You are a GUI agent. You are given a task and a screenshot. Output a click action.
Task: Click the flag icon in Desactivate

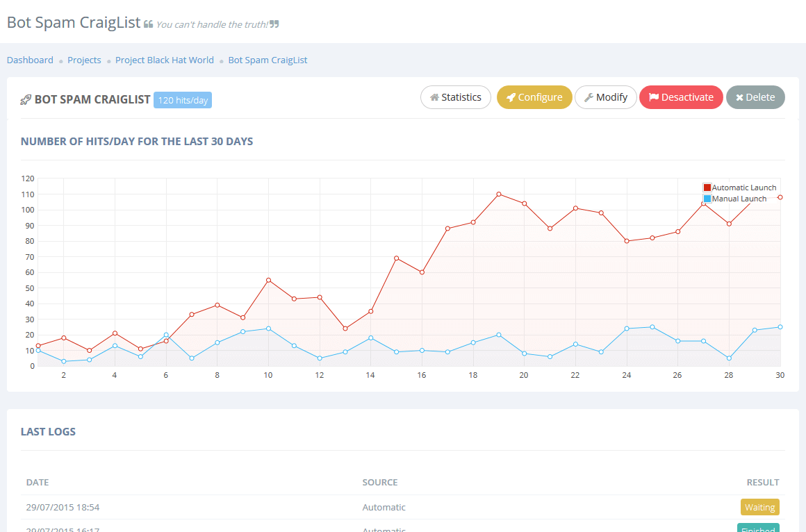[654, 97]
